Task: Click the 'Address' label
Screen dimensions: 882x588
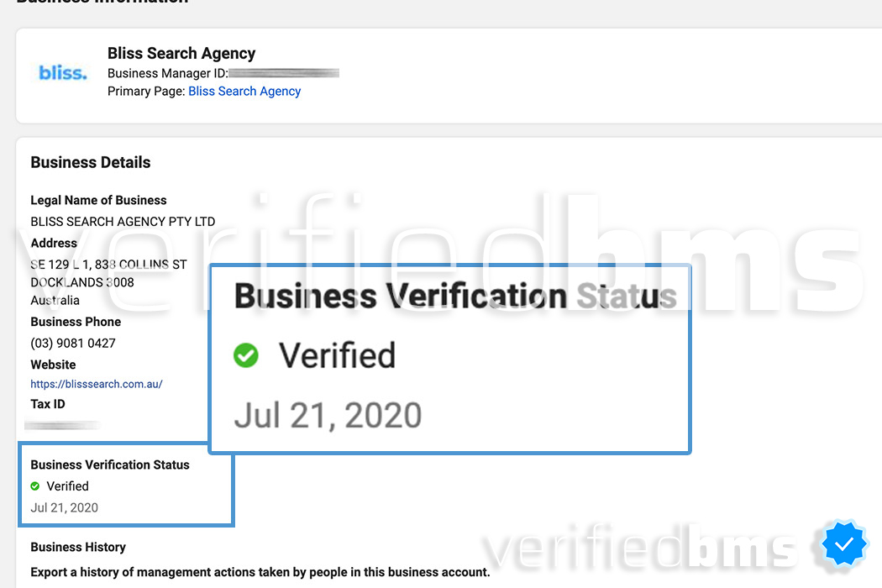Action: (x=54, y=243)
